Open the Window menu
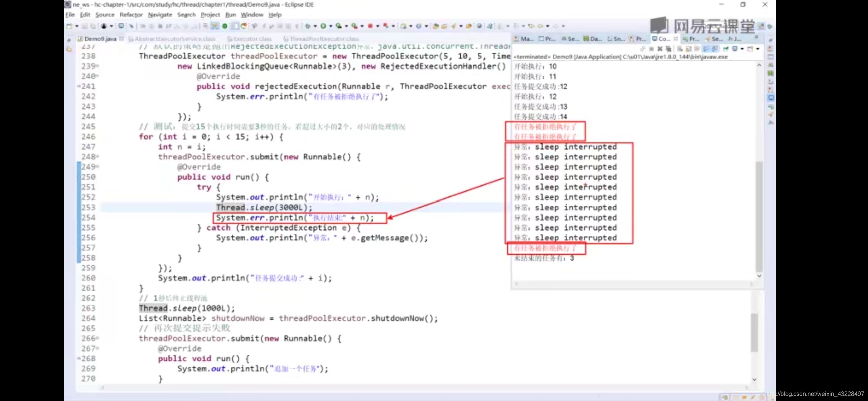Viewport: 868px width, 401px height. point(252,14)
